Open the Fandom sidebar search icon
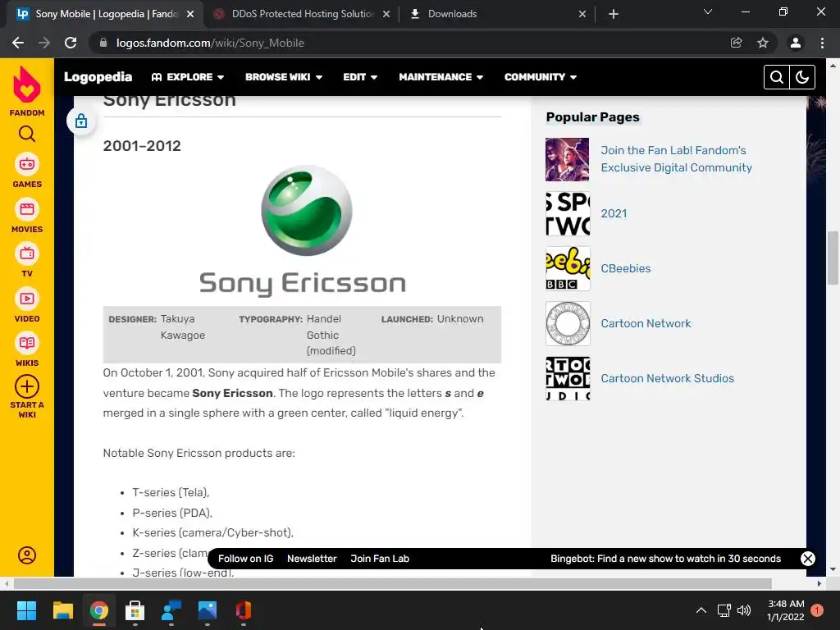 coord(27,134)
